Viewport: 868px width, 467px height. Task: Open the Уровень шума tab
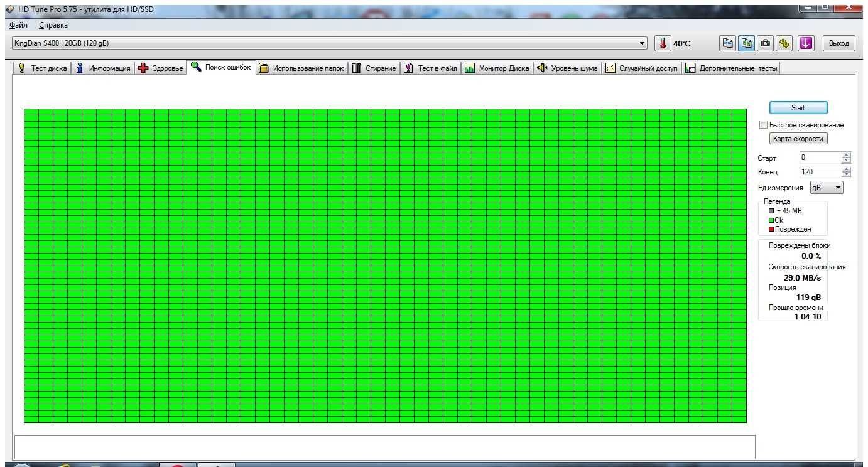point(567,68)
